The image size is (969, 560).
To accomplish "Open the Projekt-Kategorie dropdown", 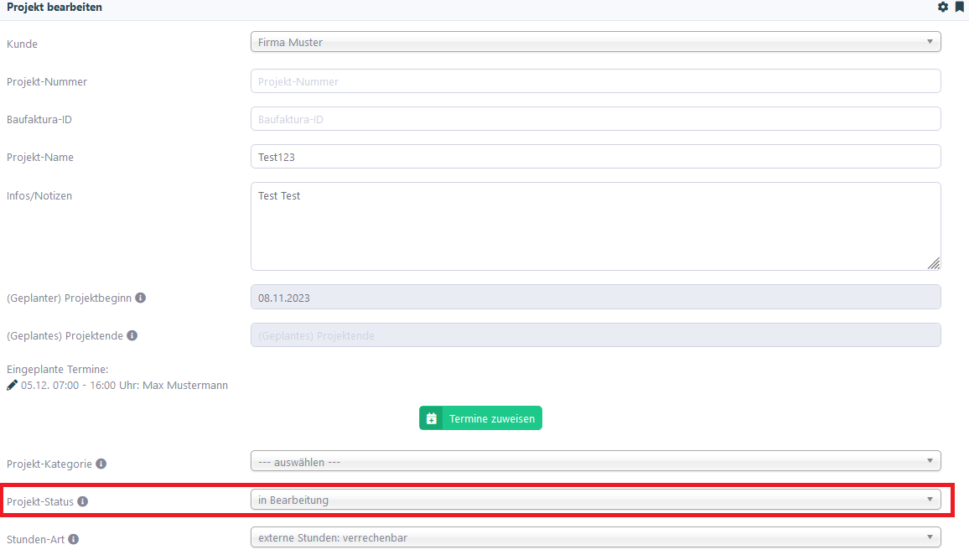I will pyautogui.click(x=596, y=461).
